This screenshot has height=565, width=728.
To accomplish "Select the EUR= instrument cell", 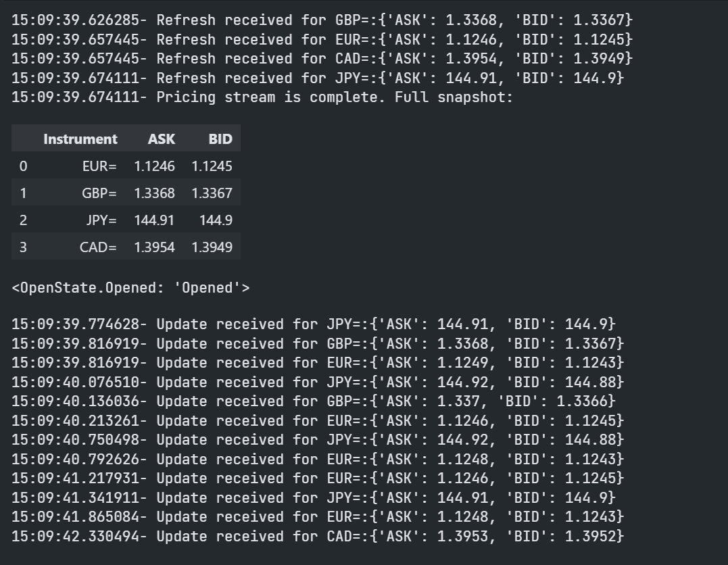I will pos(99,166).
